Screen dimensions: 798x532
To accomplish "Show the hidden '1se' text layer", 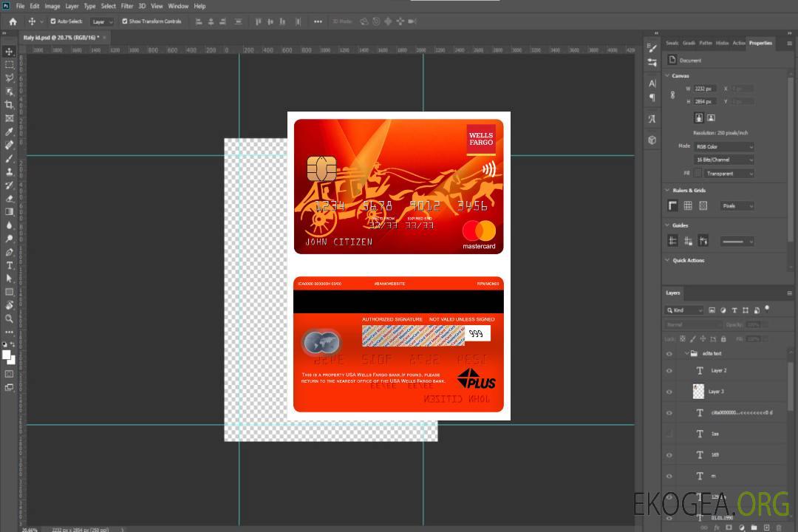I will click(x=669, y=434).
